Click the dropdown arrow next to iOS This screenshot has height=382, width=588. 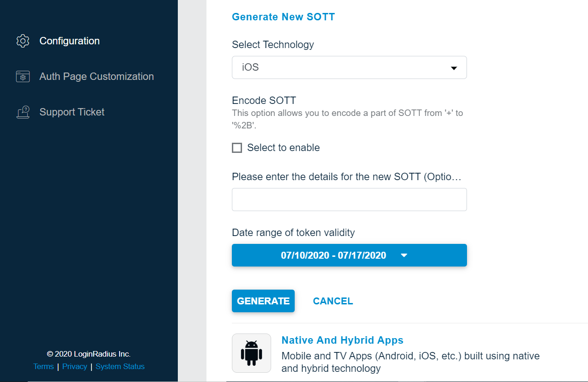click(454, 67)
